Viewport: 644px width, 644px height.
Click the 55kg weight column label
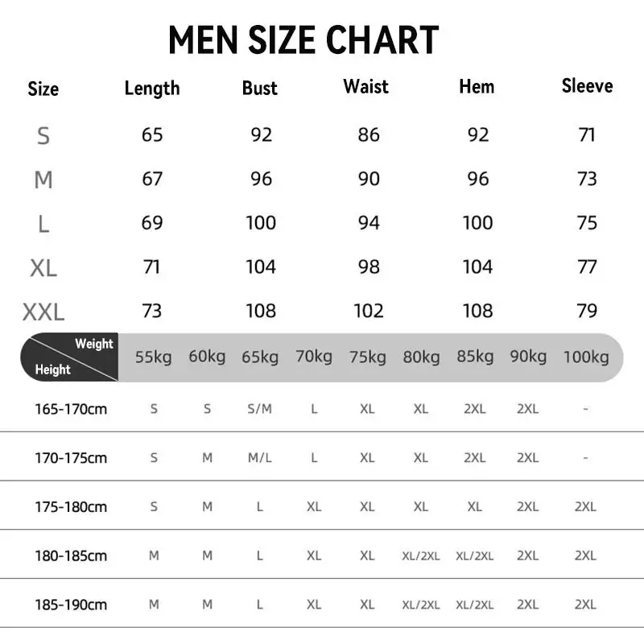(153, 357)
